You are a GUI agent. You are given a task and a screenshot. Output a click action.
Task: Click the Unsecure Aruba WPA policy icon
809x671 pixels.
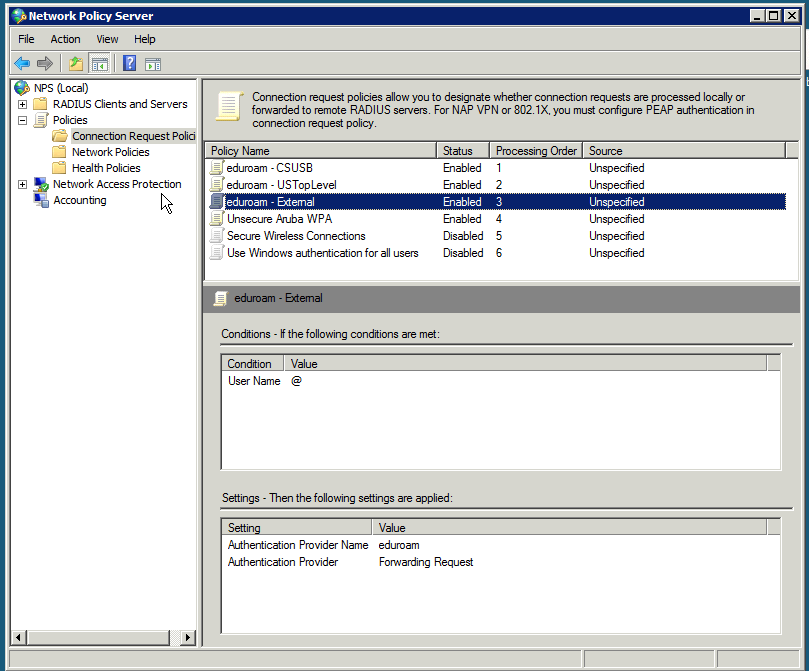click(217, 219)
